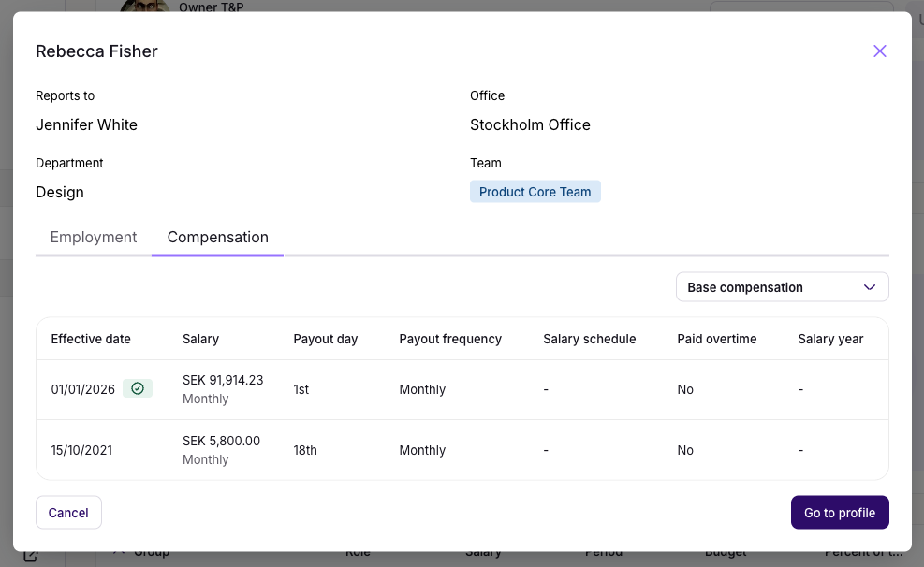The width and height of the screenshot is (924, 567).
Task: Click the Product Core Team tag
Action: 535,192
